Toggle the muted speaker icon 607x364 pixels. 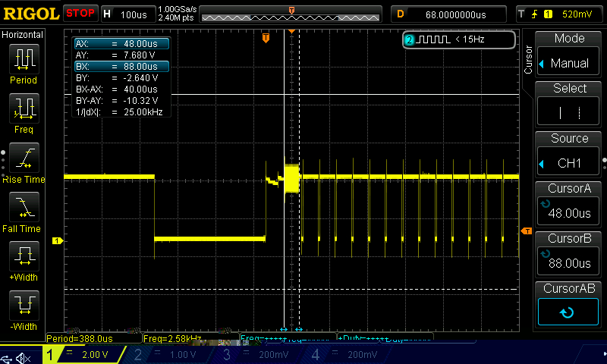24,359
